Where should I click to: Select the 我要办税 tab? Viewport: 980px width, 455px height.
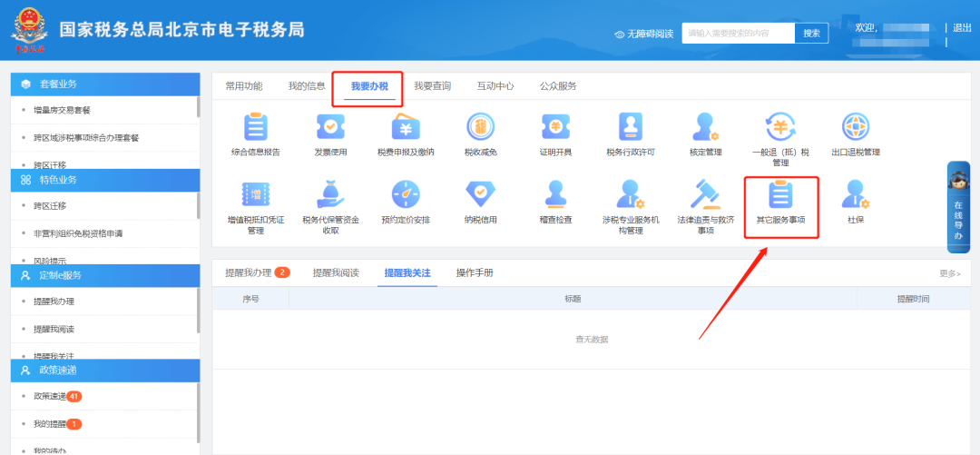[368, 86]
